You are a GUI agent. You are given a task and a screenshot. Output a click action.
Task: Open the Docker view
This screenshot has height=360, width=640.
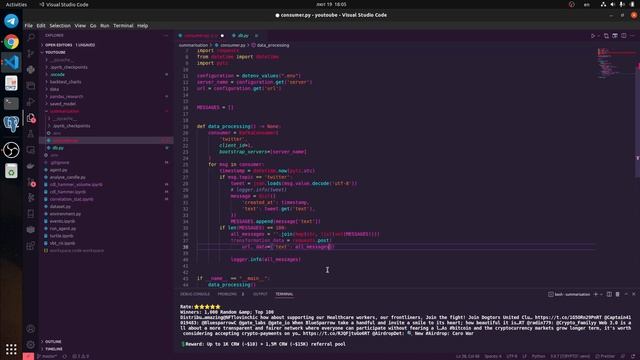click(x=31, y=166)
